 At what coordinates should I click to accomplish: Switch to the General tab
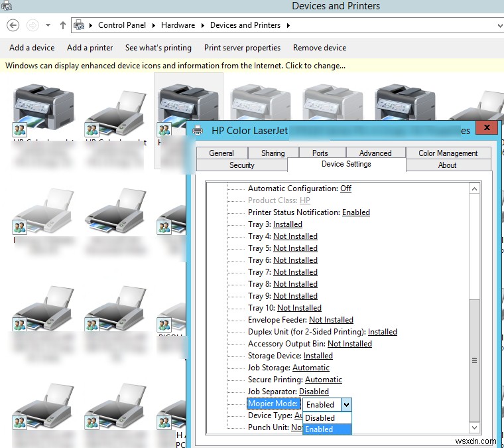click(221, 153)
